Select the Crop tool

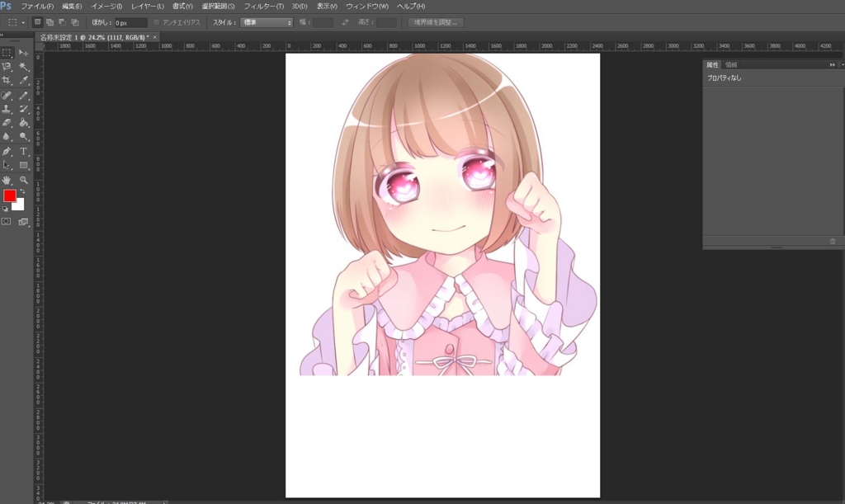click(7, 80)
